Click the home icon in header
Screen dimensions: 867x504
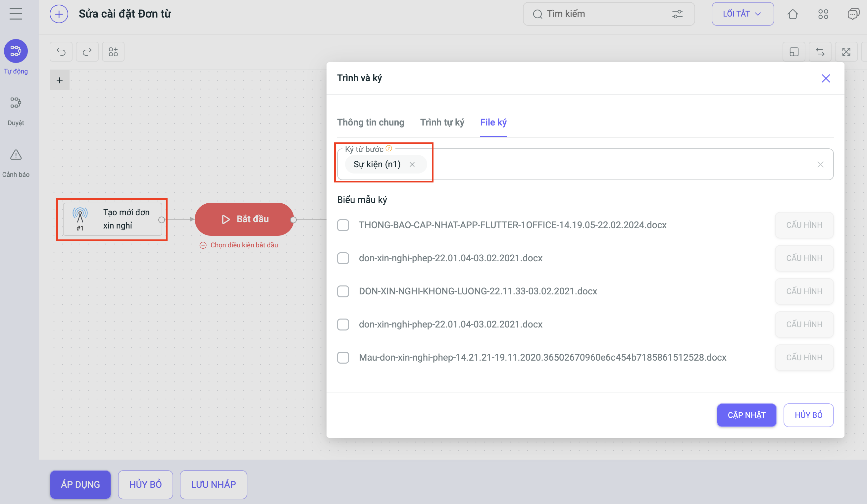tap(793, 14)
